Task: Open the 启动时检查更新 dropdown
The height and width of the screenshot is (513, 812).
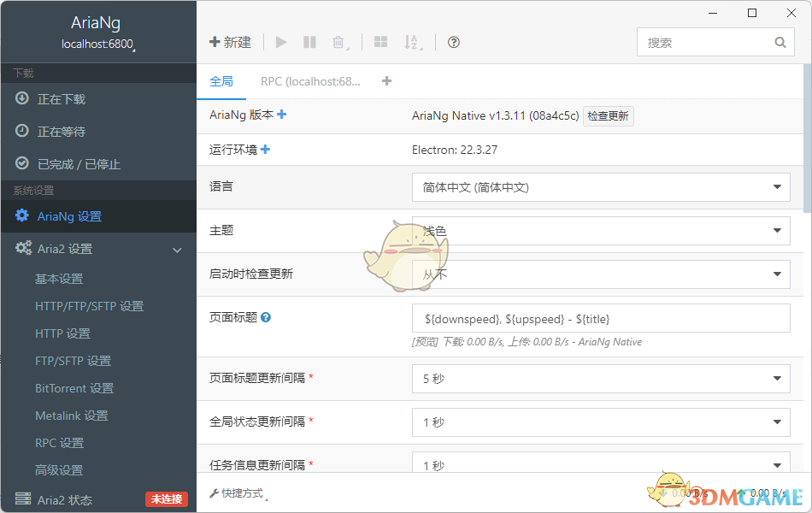Action: (x=601, y=274)
